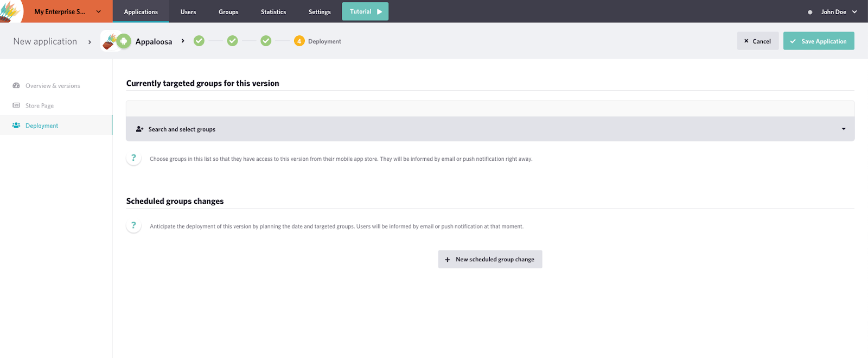Open the My Enterprise S... store dropdown
868x358 pixels.
[68, 11]
